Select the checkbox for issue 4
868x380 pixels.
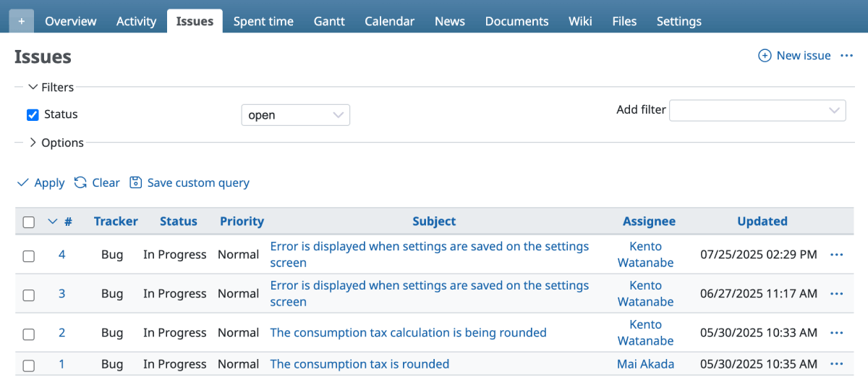click(29, 256)
